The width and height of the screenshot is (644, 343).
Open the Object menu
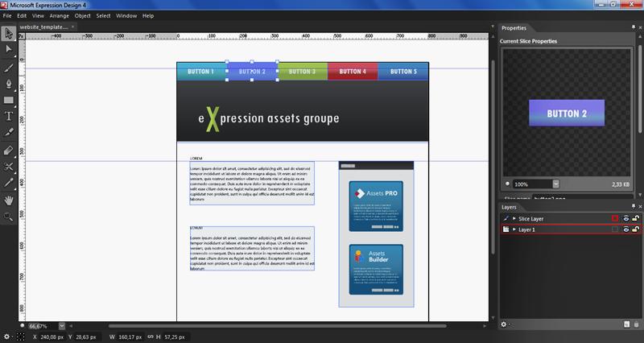click(x=83, y=15)
